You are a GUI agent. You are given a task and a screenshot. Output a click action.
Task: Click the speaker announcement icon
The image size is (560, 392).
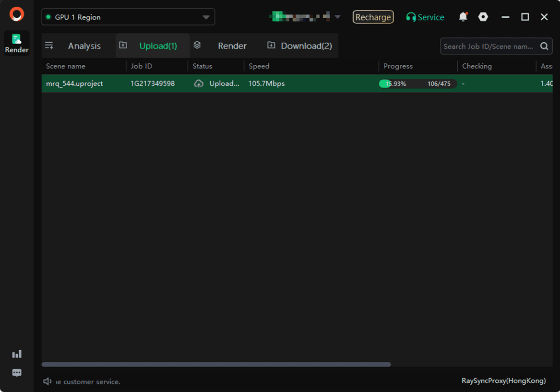point(48,381)
